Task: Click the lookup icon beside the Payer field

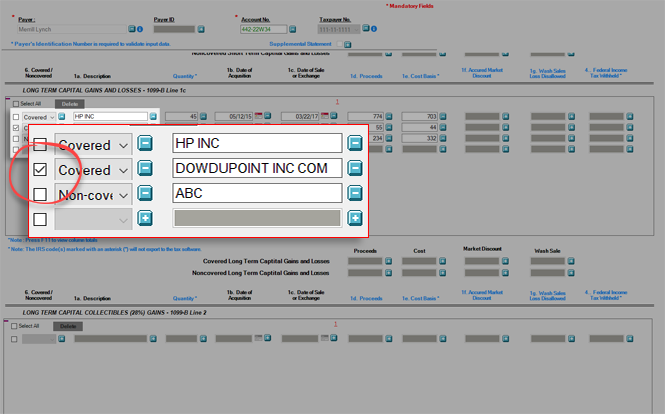Action: point(132,29)
